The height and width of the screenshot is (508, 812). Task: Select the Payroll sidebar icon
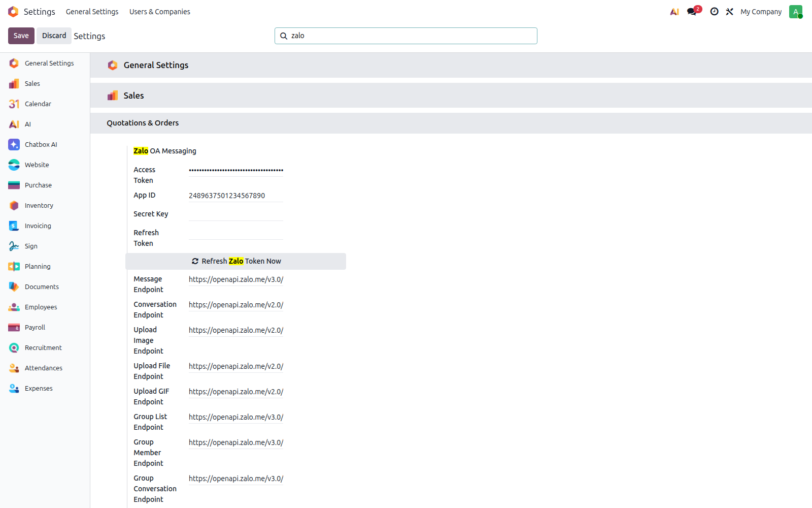pyautogui.click(x=14, y=327)
